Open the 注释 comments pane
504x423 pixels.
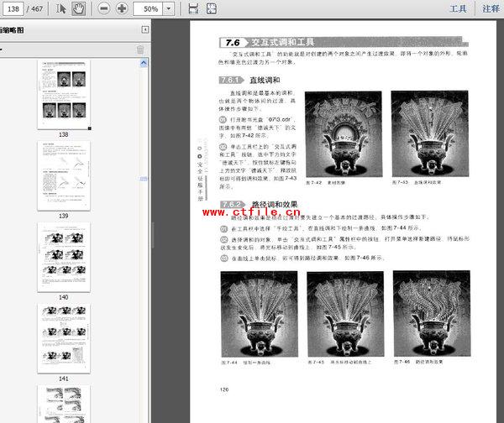pos(491,8)
